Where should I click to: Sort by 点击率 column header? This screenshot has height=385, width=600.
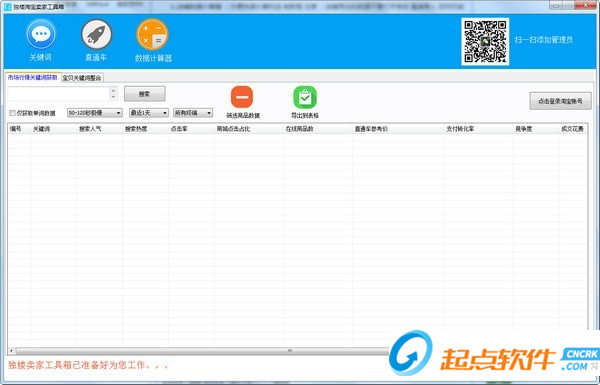pos(191,129)
